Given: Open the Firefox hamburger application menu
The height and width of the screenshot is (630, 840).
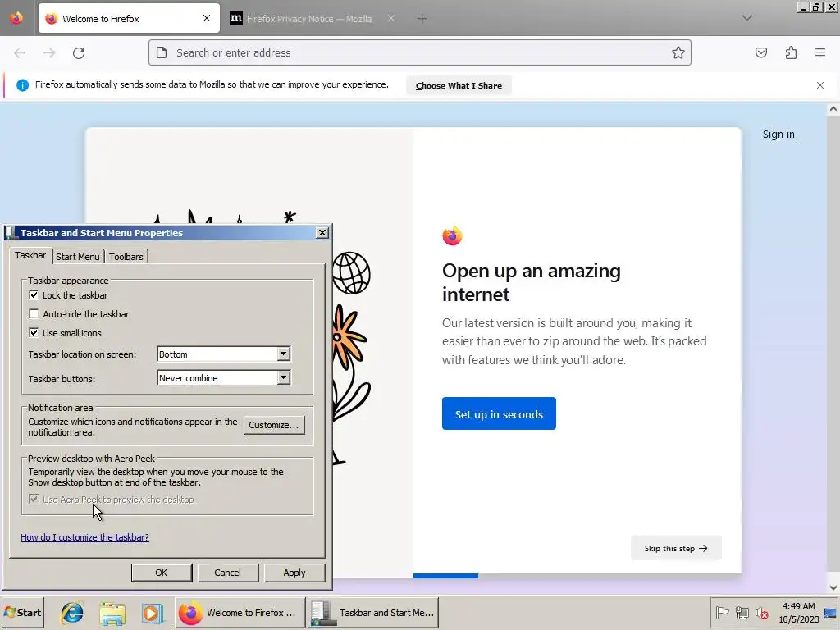Looking at the screenshot, I should tap(820, 52).
